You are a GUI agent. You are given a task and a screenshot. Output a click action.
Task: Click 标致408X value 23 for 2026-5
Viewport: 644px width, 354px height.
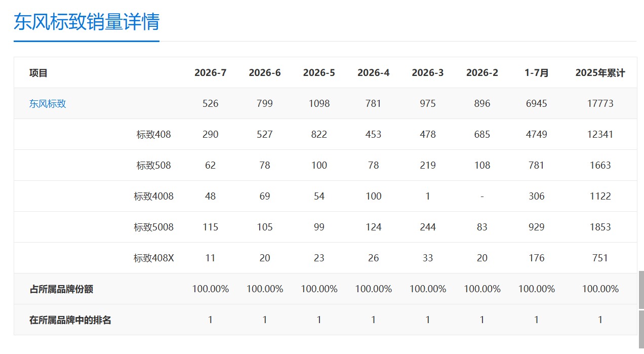click(x=319, y=258)
